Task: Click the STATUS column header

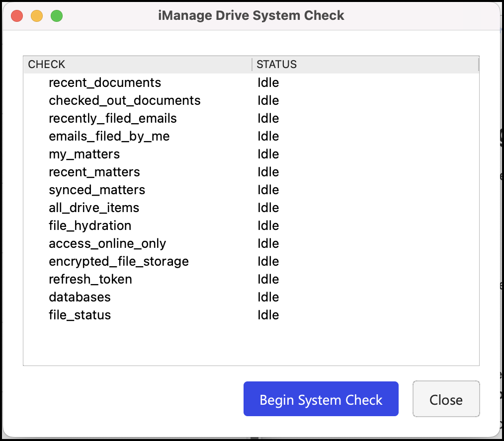Action: (x=276, y=65)
